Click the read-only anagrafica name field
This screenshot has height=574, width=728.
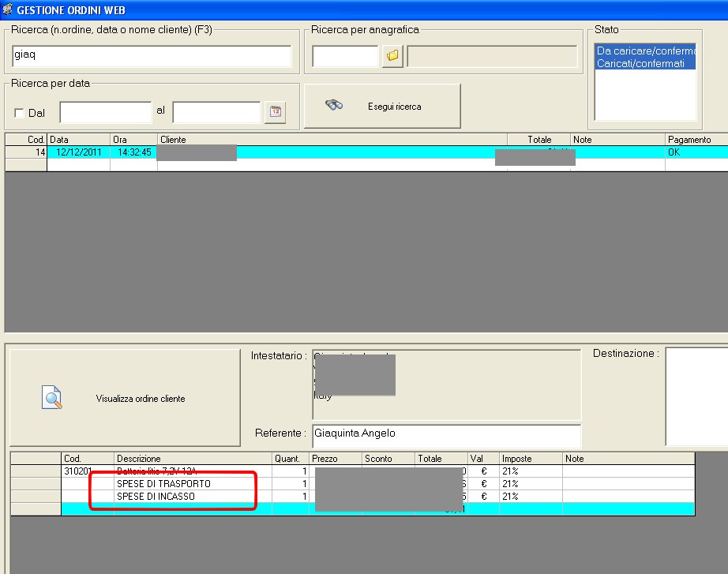492,56
